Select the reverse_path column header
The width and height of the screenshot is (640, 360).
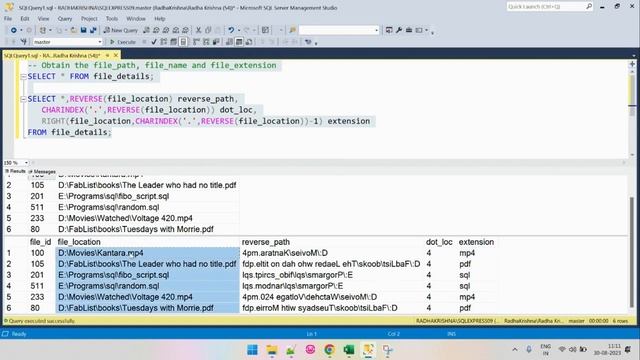click(x=265, y=242)
